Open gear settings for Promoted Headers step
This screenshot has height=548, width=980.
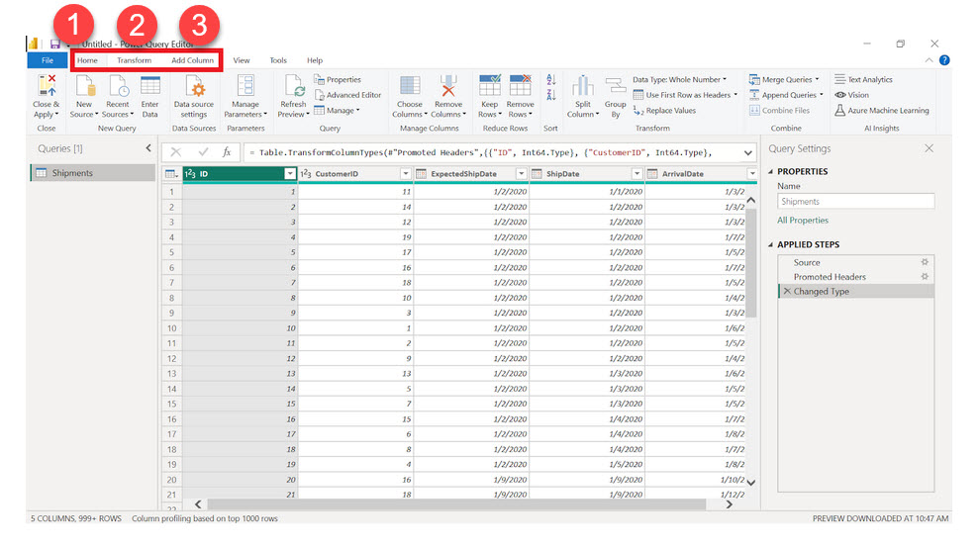pyautogui.click(x=925, y=276)
